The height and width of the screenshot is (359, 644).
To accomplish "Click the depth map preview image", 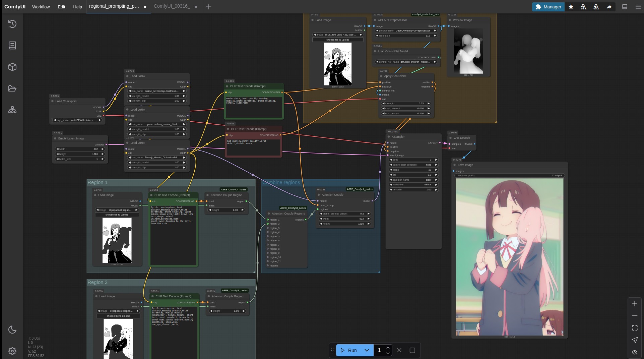I will pos(468,51).
